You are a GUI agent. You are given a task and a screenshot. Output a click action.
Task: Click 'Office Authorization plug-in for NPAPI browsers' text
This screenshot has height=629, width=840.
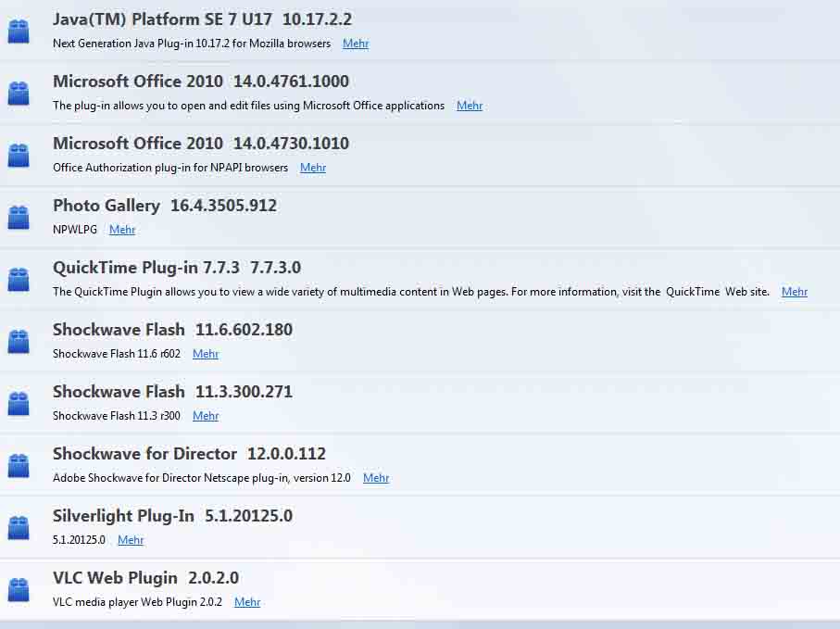pos(170,168)
